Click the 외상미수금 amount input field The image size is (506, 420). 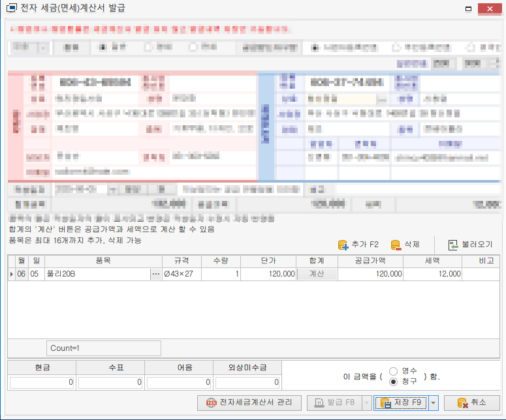(x=247, y=382)
